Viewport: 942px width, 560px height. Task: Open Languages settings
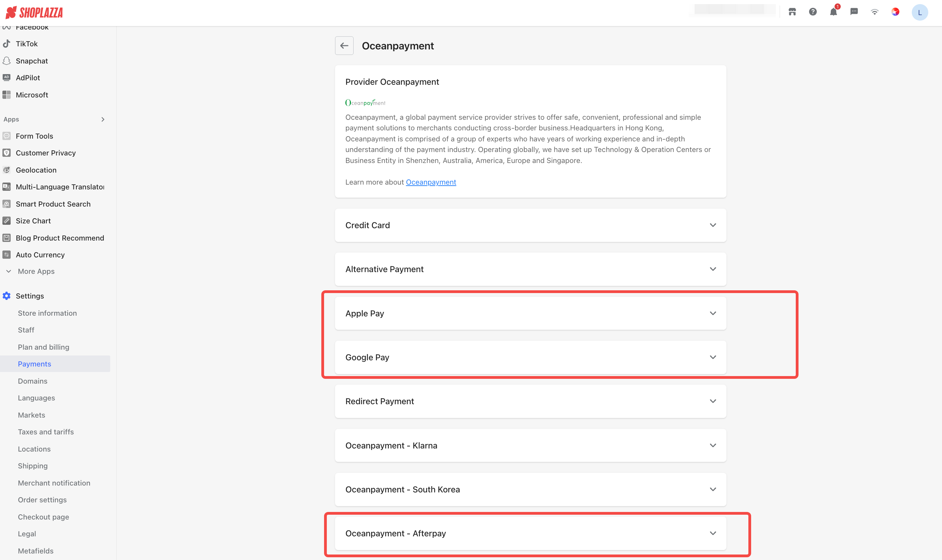tap(36, 398)
